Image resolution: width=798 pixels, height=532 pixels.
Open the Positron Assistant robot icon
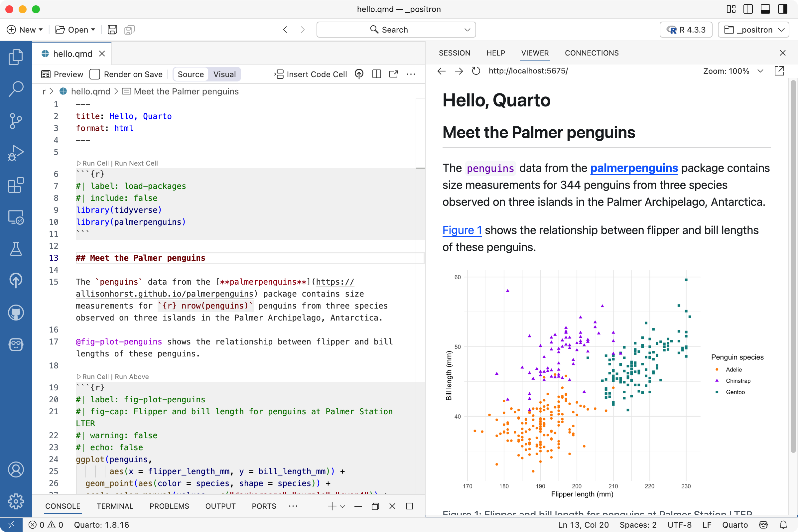(x=16, y=344)
